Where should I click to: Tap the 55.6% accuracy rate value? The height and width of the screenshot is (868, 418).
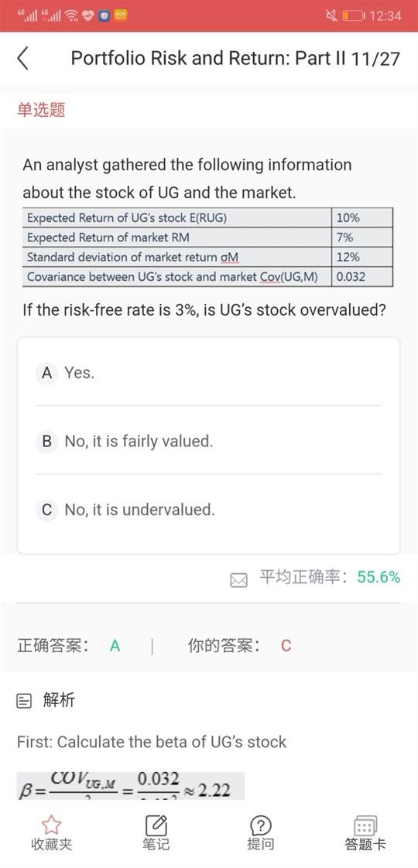pos(379,577)
